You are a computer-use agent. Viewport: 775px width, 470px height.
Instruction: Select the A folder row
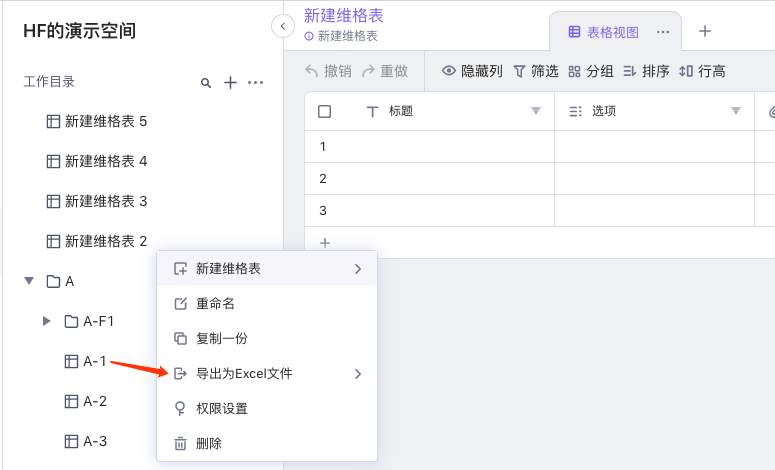[x=60, y=281]
